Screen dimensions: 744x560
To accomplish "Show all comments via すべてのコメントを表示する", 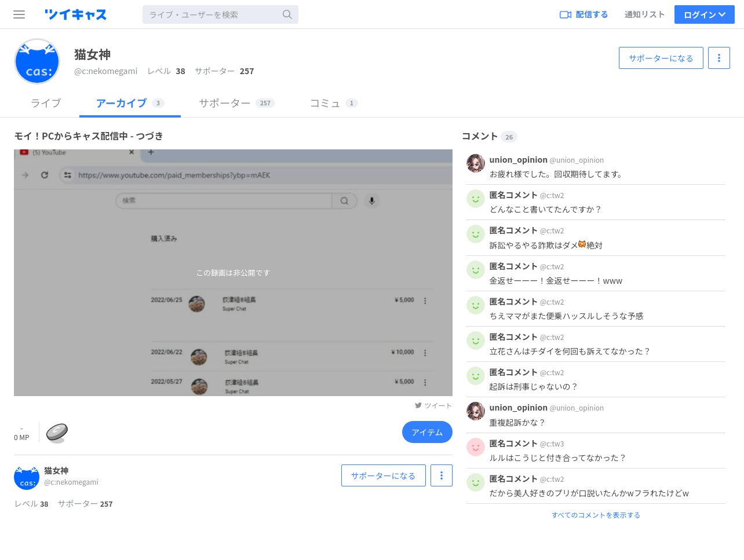I will pyautogui.click(x=596, y=515).
